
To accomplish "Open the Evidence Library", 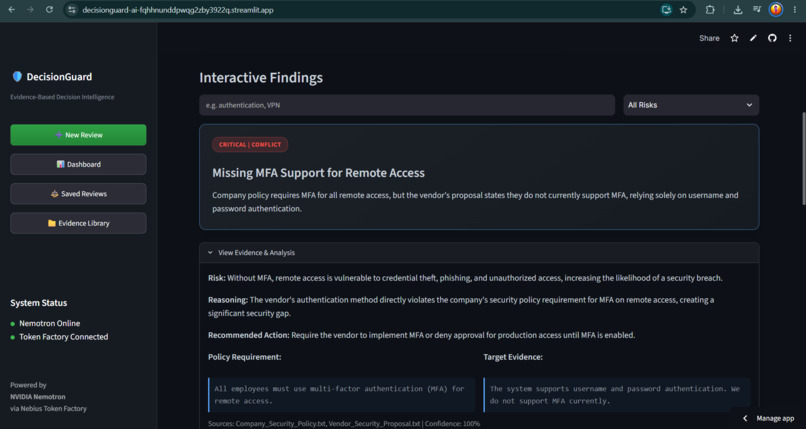I will (78, 223).
